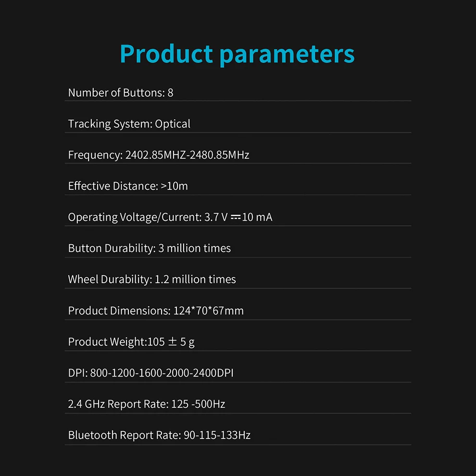Select the Operating Voltage/Current label
476x476 pixels.
[135, 217]
